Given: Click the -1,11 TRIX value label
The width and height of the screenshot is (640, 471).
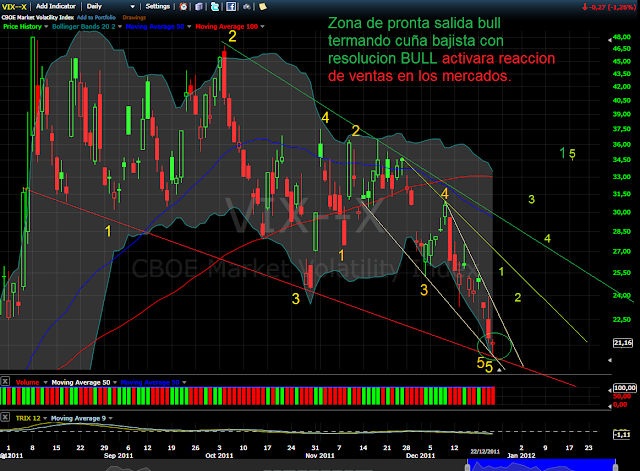Looking at the screenshot, I should 622,435.
